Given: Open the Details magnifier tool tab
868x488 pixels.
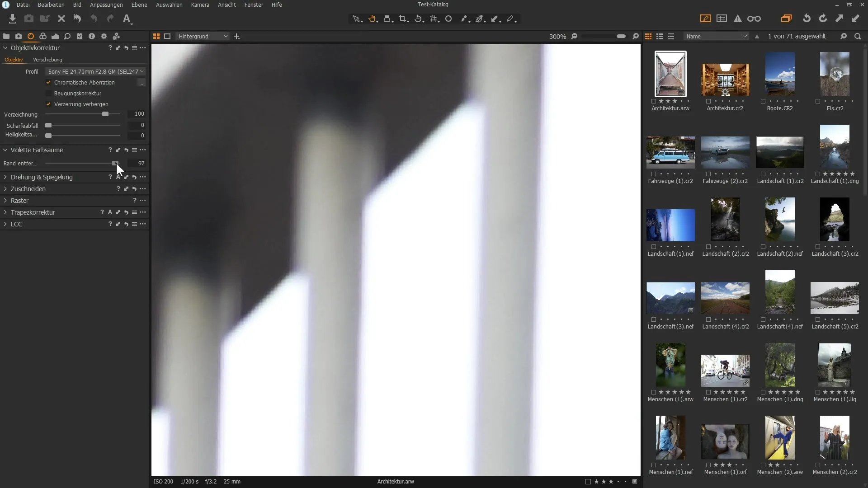Looking at the screenshot, I should coord(67,36).
